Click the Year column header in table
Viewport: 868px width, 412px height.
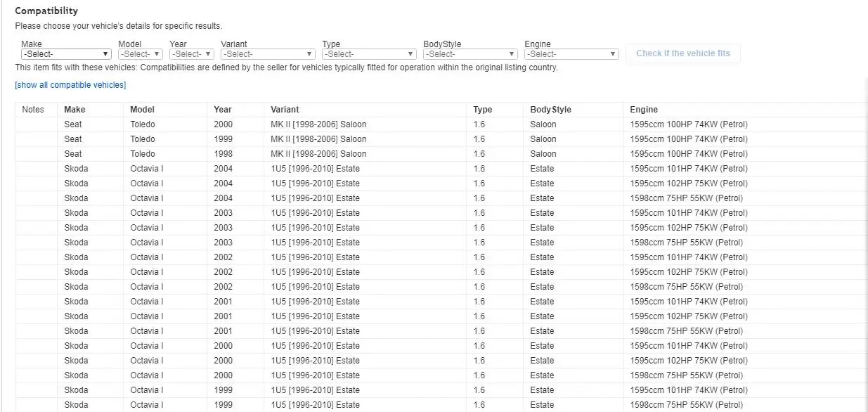[x=223, y=110]
